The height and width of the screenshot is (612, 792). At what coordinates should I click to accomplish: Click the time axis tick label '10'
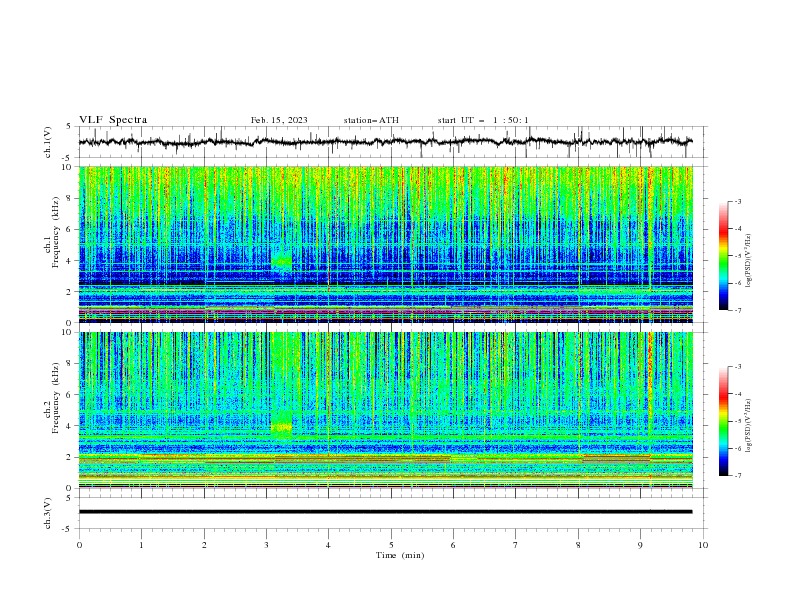703,545
